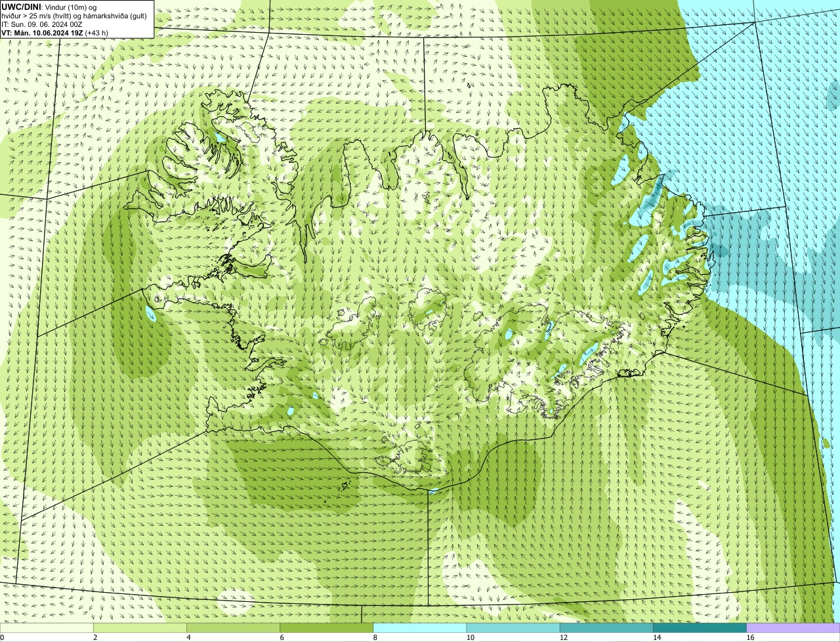This screenshot has width=840, height=642.
Task: Click the "16" label on the wind scale
Action: tap(749, 637)
